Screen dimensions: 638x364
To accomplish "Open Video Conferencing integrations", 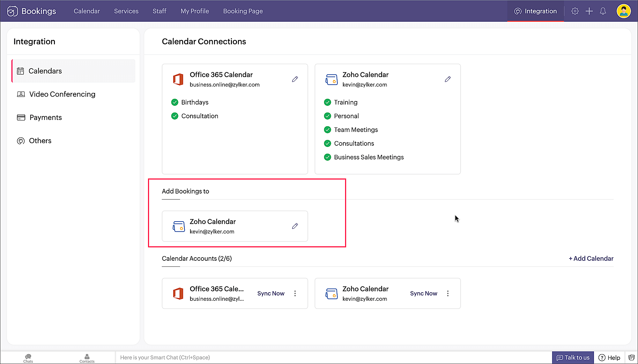I will coord(73,94).
